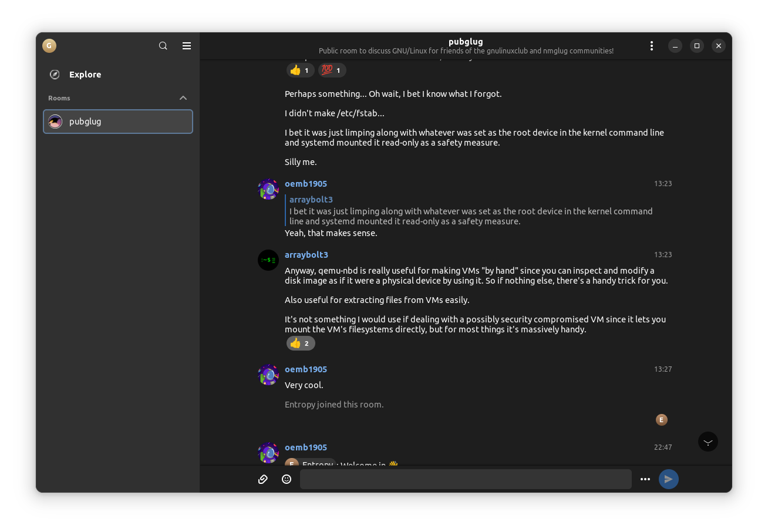This screenshot has height=532, width=768.
Task: Select the pubglug room in the sidebar
Action: 117,122
